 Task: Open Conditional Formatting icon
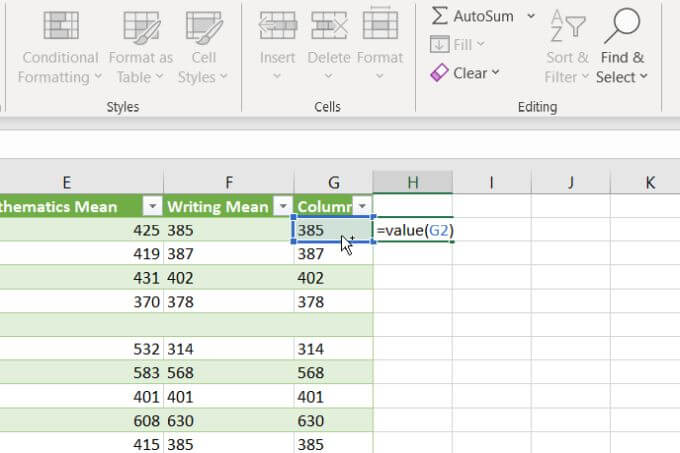point(61,27)
